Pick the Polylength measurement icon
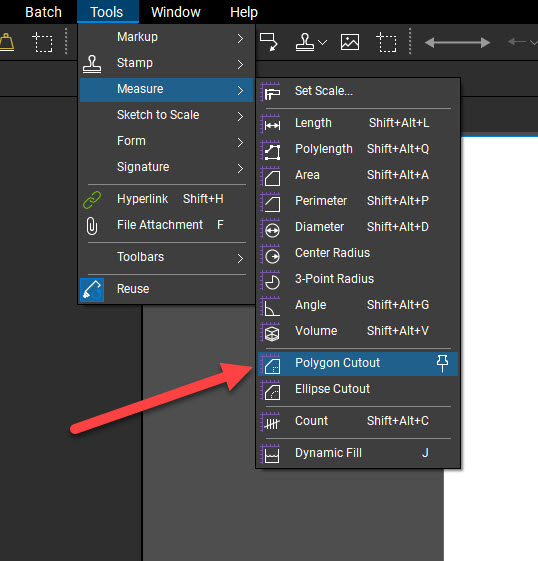This screenshot has height=561, width=538. point(271,150)
